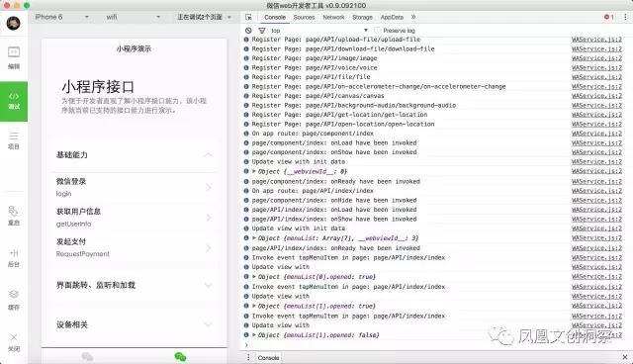Image resolution: width=633 pixels, height=364 pixels.
Task: Select the 调试 (debug) sidebar tab
Action: click(x=14, y=101)
